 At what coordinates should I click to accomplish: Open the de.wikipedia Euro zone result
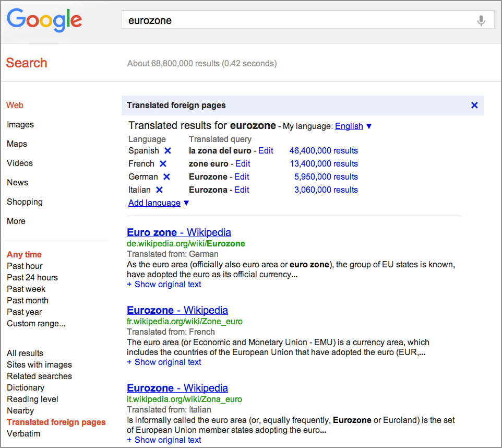[x=178, y=232]
